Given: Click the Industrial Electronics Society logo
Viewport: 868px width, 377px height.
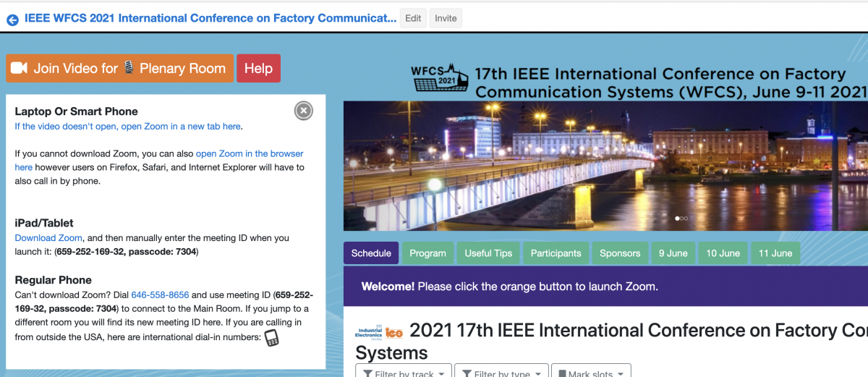Looking at the screenshot, I should [370, 332].
